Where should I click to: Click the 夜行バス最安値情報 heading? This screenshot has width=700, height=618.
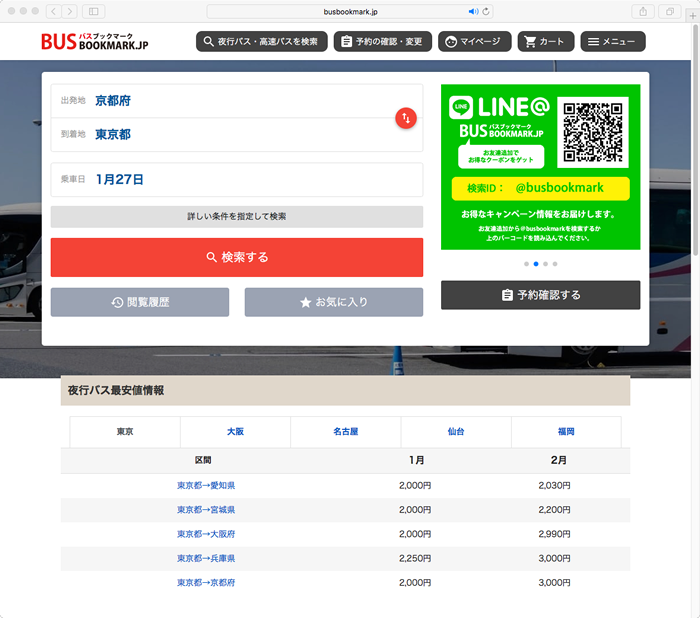coord(116,390)
